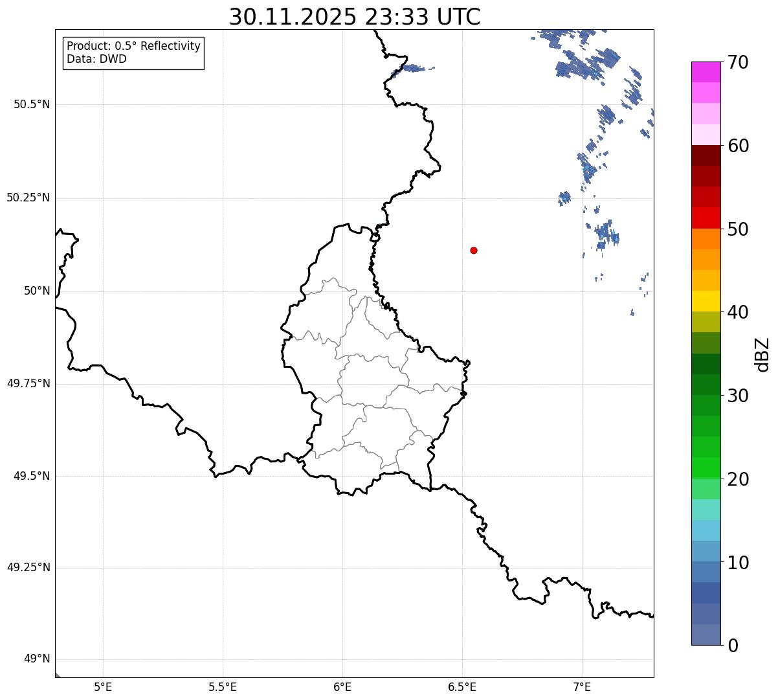Click the 5.5°E longitude label
This screenshot has width=778, height=700.
click(x=223, y=687)
